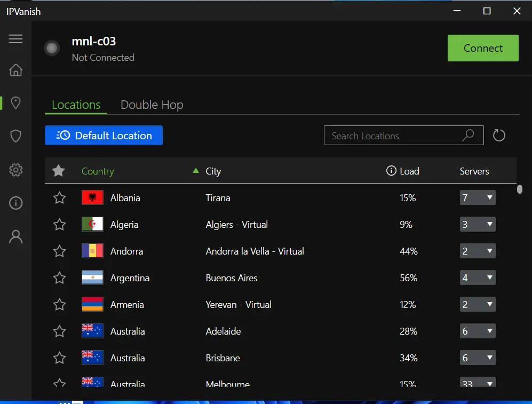The width and height of the screenshot is (532, 404).
Task: Click the mnl-c03 server name
Action: point(93,42)
